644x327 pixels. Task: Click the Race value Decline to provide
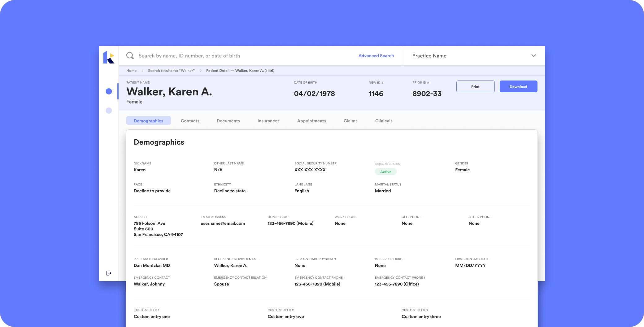(152, 191)
